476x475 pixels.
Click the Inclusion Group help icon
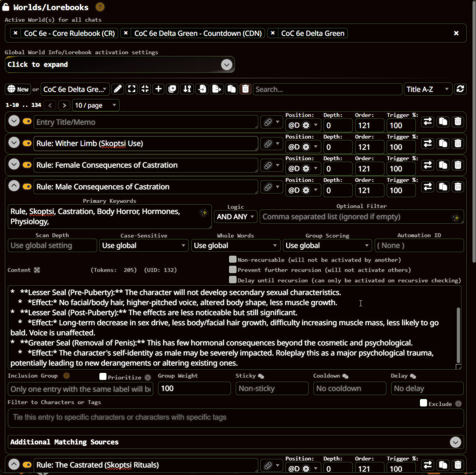point(67,376)
